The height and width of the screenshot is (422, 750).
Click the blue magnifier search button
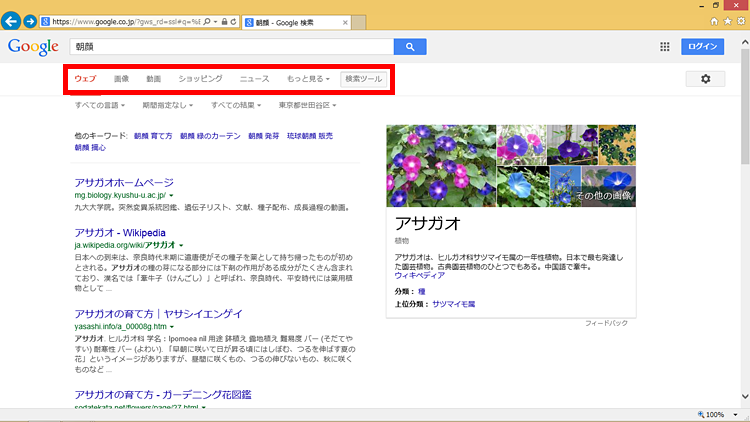[x=410, y=46]
